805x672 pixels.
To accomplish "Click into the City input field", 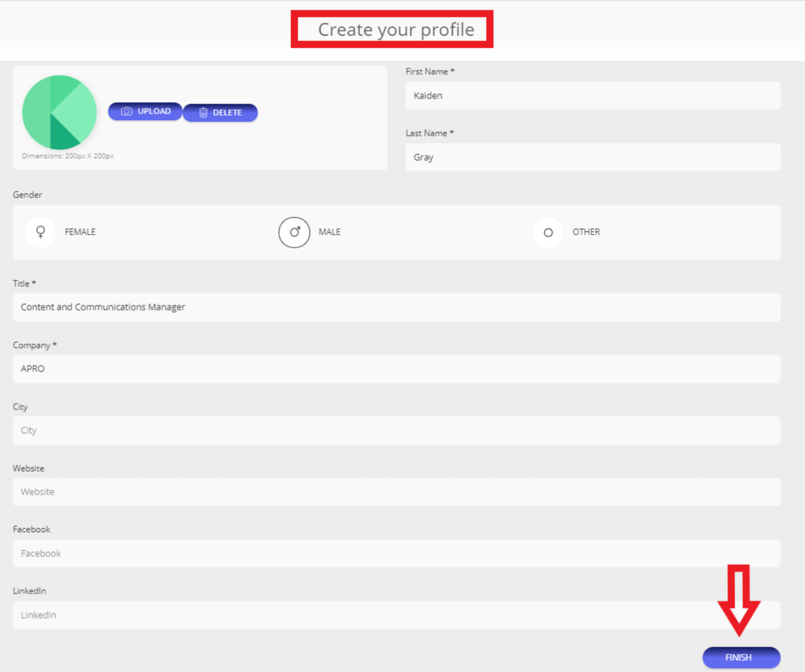I will pyautogui.click(x=397, y=430).
